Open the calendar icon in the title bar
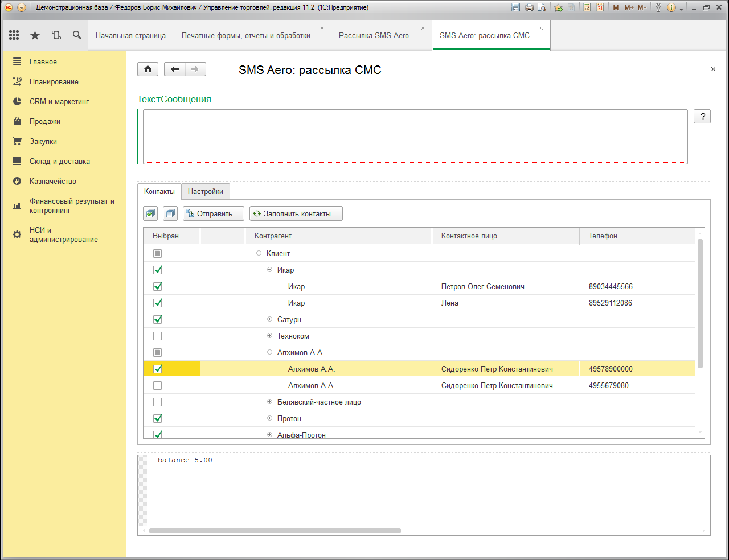 600,7
